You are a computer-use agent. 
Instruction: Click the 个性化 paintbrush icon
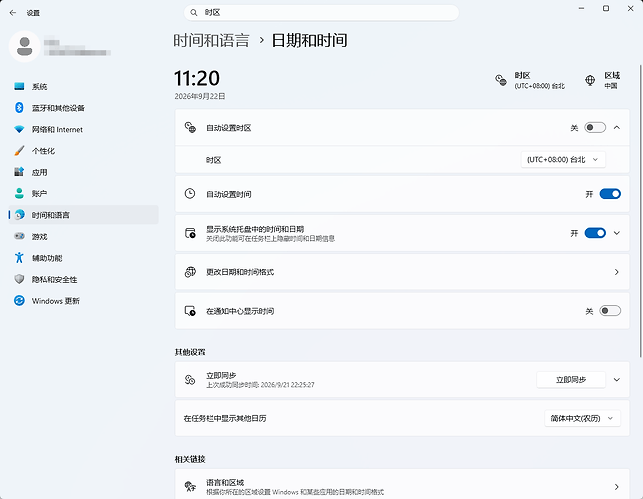click(19, 150)
